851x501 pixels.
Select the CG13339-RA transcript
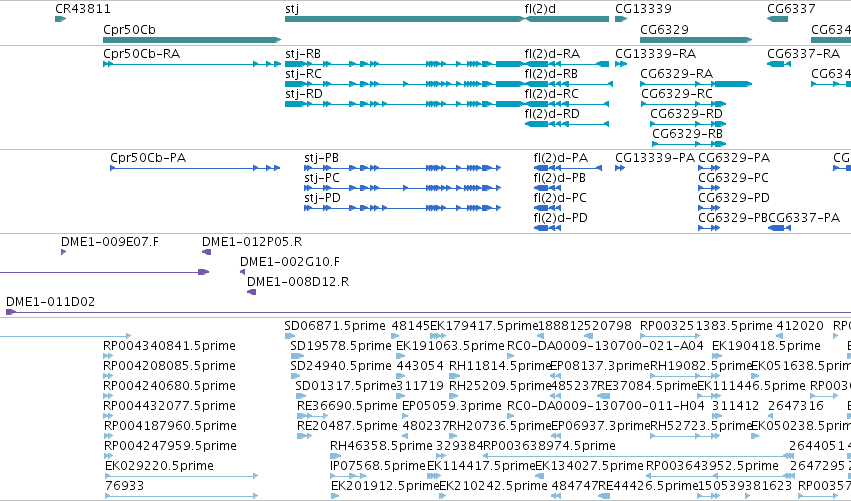[621, 64]
